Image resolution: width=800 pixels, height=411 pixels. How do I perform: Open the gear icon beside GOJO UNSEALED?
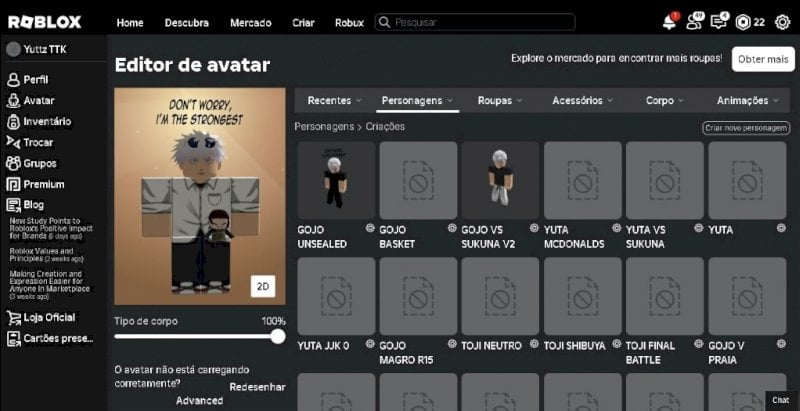tap(370, 228)
